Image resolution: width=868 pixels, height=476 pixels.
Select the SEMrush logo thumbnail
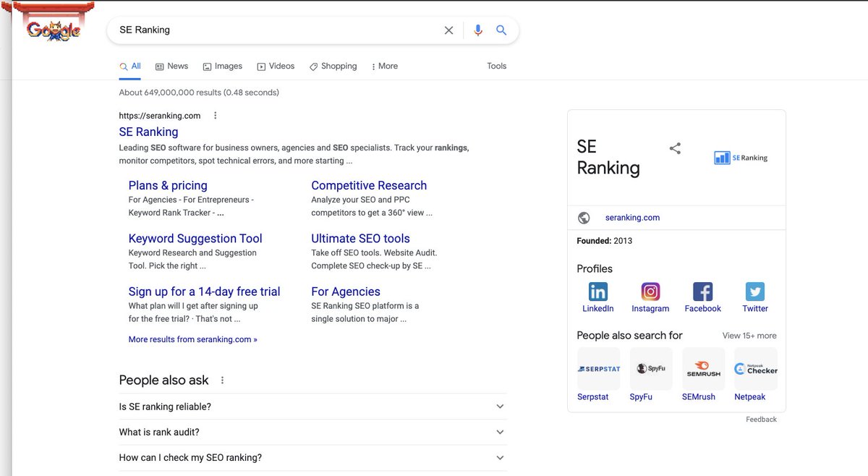[703, 369]
